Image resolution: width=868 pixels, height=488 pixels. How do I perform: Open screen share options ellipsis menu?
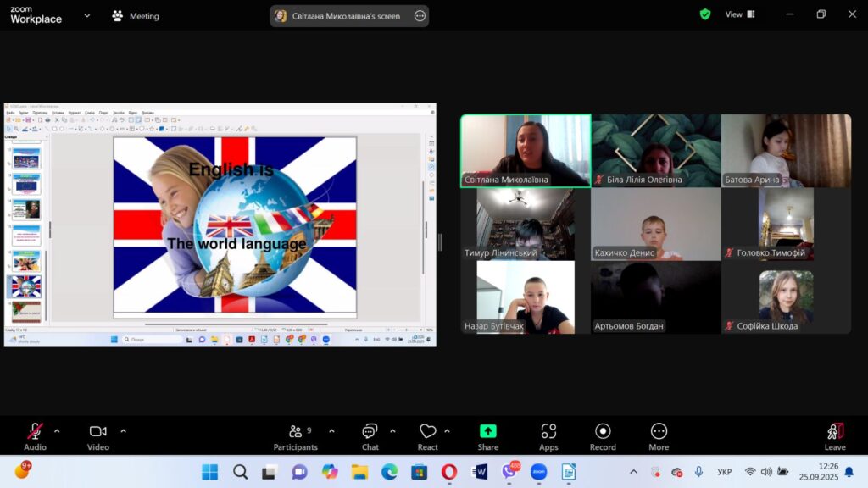(420, 16)
